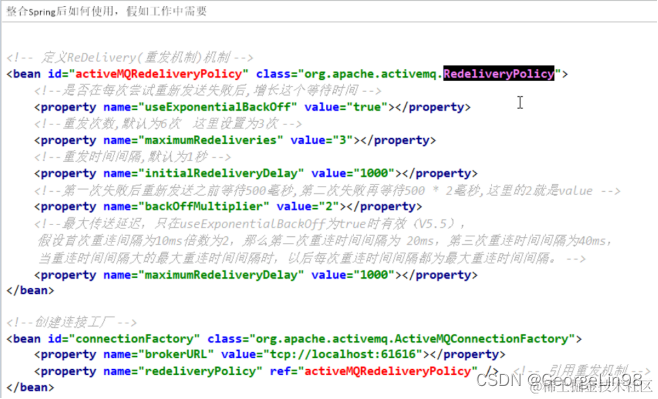The image size is (658, 399).
Task: Click the final closing </bean> tag
Action: 30,387
